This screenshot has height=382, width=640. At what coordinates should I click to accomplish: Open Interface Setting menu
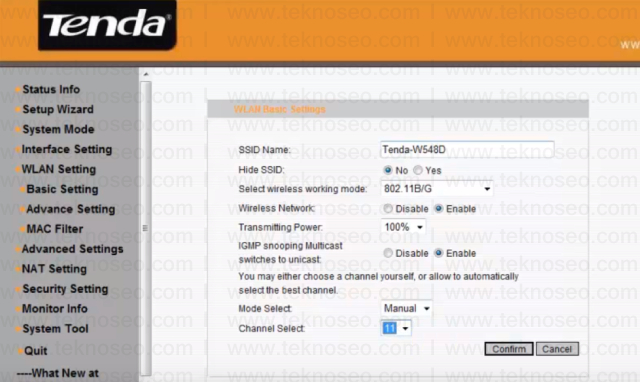click(67, 149)
